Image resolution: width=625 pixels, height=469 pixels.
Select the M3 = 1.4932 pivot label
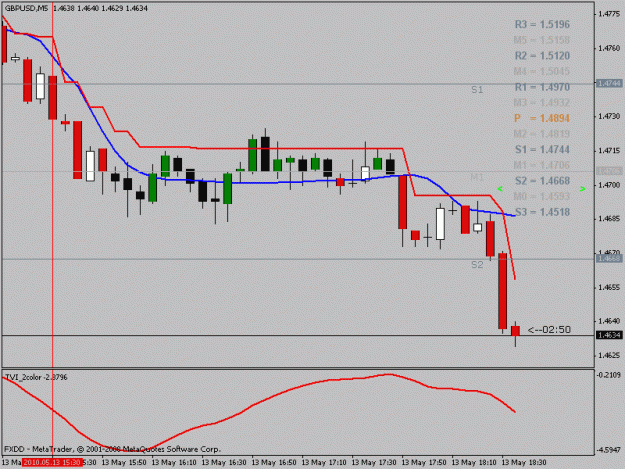tap(541, 103)
